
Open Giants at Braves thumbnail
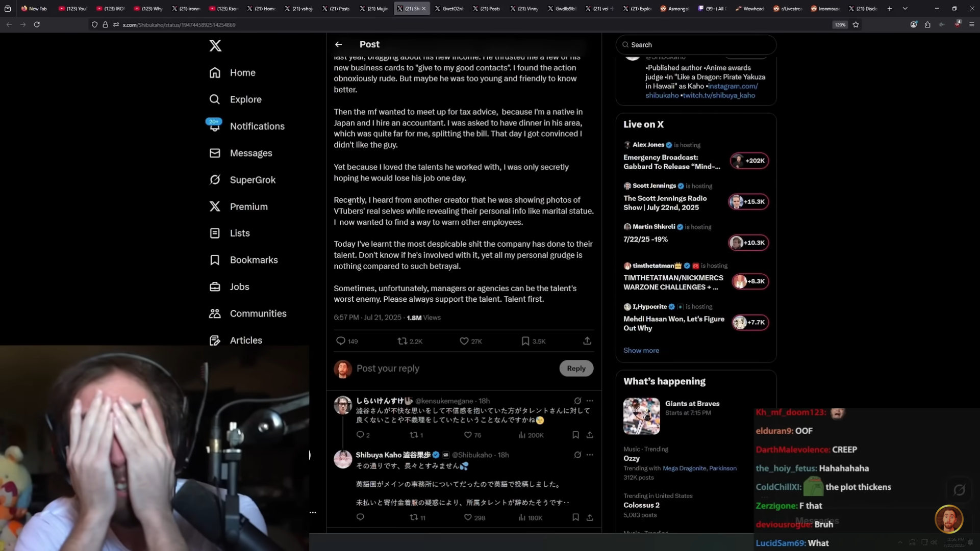point(641,416)
